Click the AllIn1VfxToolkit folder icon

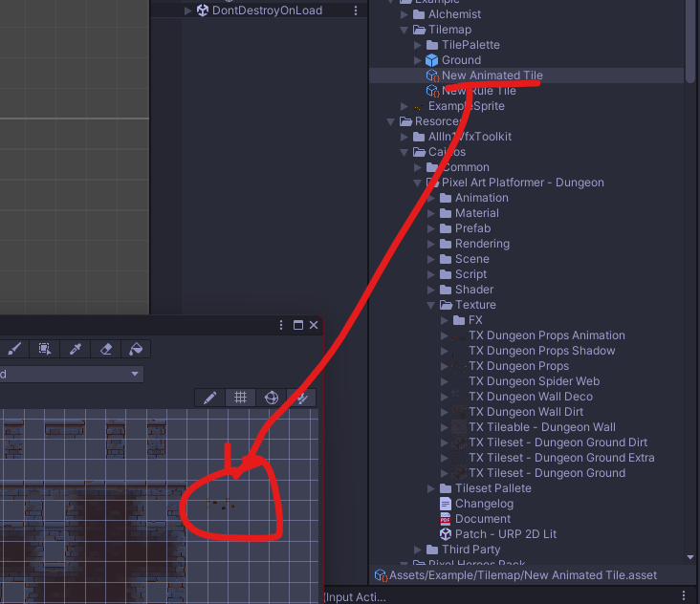point(419,137)
